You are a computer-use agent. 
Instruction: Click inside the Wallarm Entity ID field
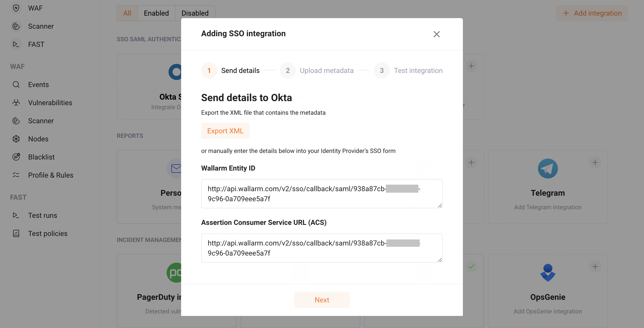point(321,194)
